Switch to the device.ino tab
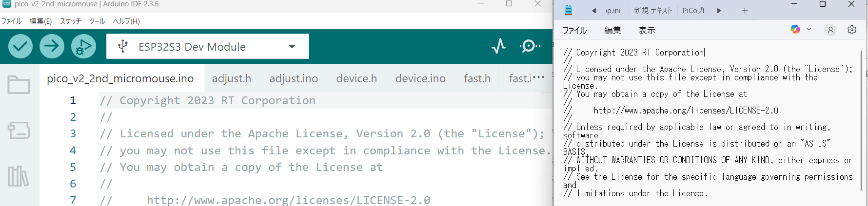Viewport: 868px width, 206px height. pos(420,78)
